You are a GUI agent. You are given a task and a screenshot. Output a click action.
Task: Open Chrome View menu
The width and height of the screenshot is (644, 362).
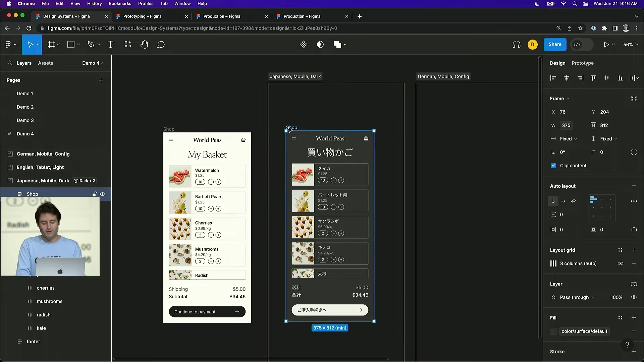[x=75, y=3]
